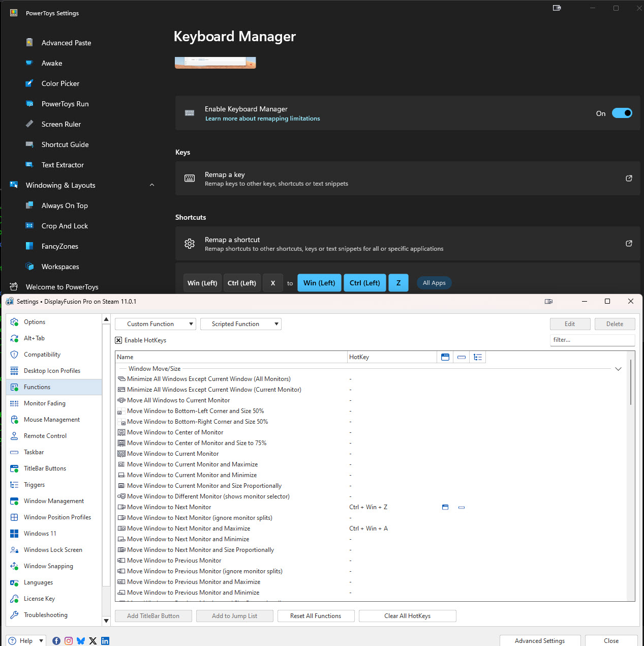
Task: Click the Facebook icon in the footer
Action: (56, 641)
